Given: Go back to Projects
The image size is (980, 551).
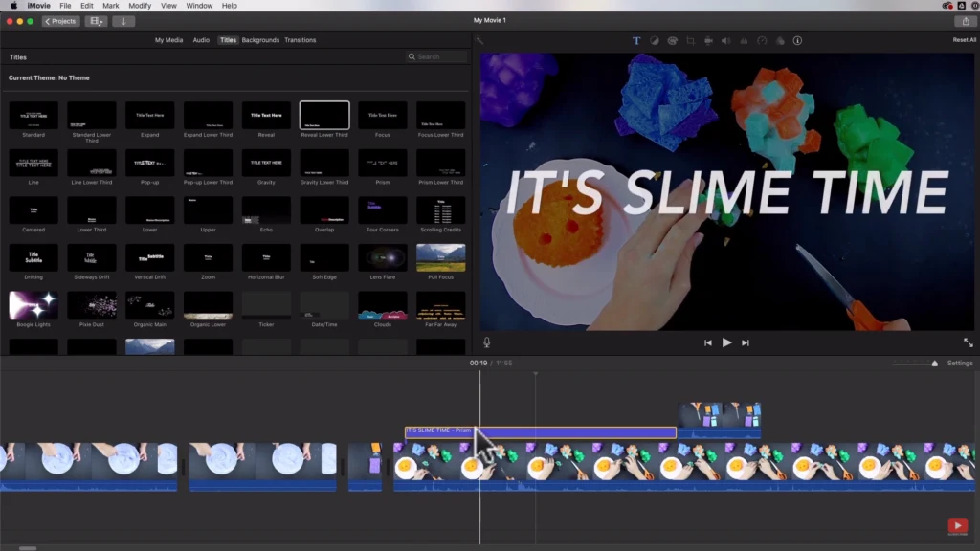Looking at the screenshot, I should tap(60, 21).
